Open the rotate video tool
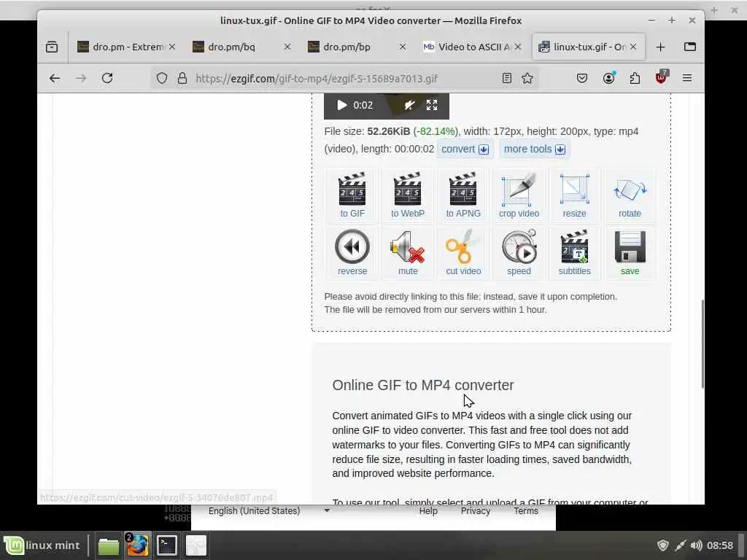 pyautogui.click(x=630, y=195)
